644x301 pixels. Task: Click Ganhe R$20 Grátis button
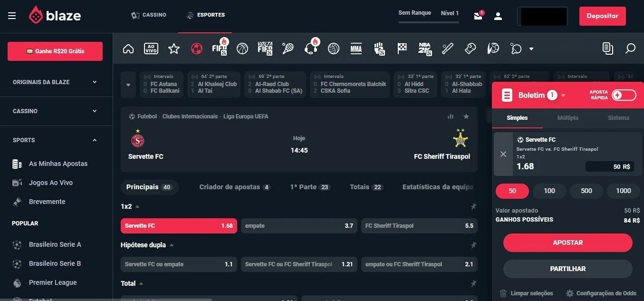pyautogui.click(x=55, y=51)
